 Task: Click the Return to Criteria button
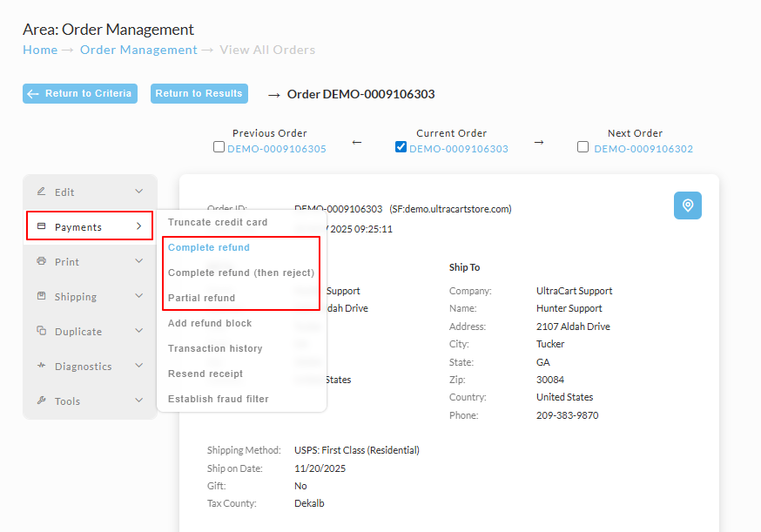coord(80,94)
